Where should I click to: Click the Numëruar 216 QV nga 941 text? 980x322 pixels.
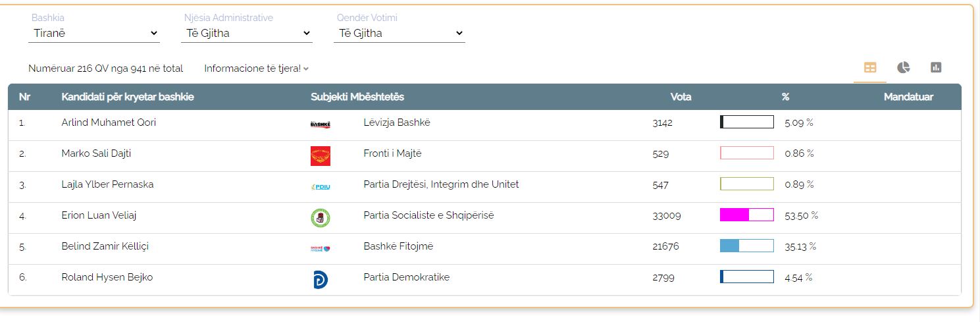(105, 68)
